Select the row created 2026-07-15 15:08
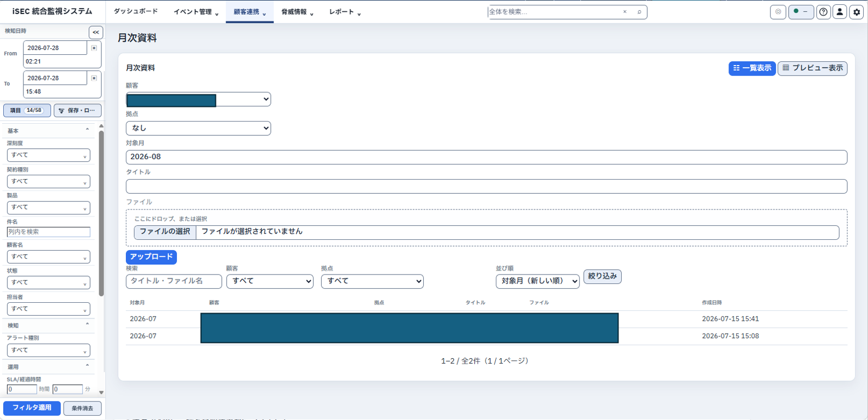This screenshot has width=868, height=420. coord(487,336)
